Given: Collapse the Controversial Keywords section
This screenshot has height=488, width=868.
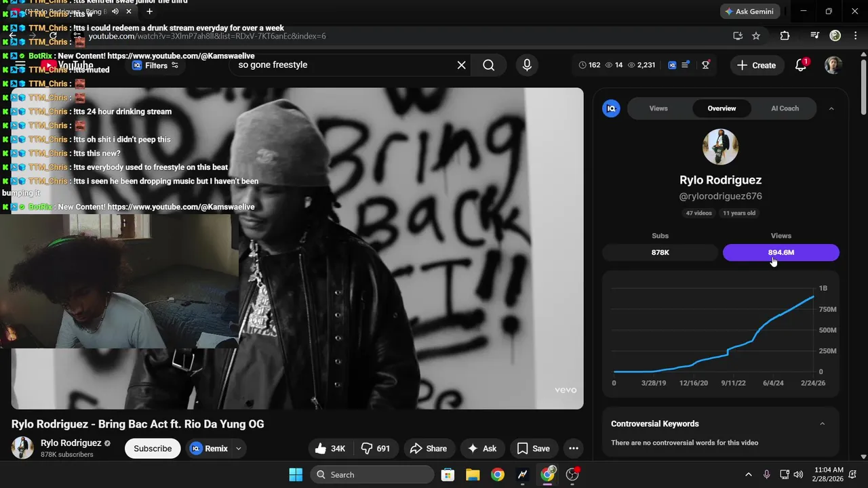Looking at the screenshot, I should click(822, 424).
